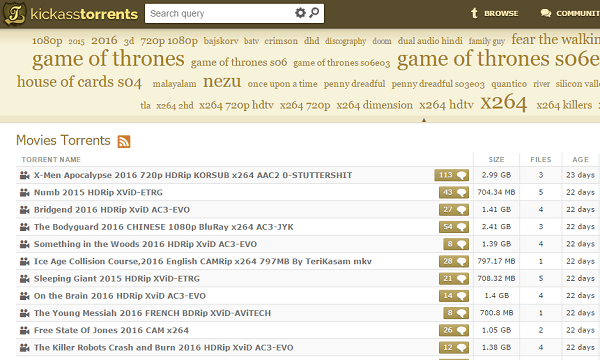Click movie camera icon beside The Bodyguard
Image resolution: width=600 pixels, height=360 pixels.
coord(24,227)
